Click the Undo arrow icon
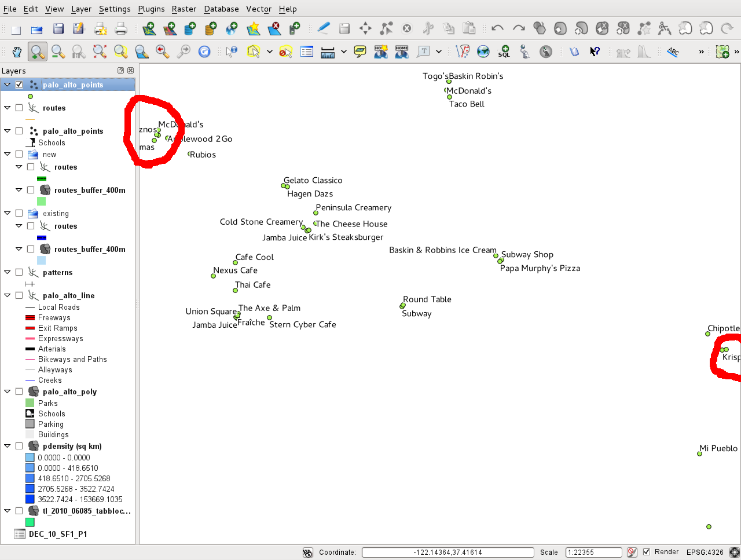The height and width of the screenshot is (560, 741). pyautogui.click(x=497, y=28)
